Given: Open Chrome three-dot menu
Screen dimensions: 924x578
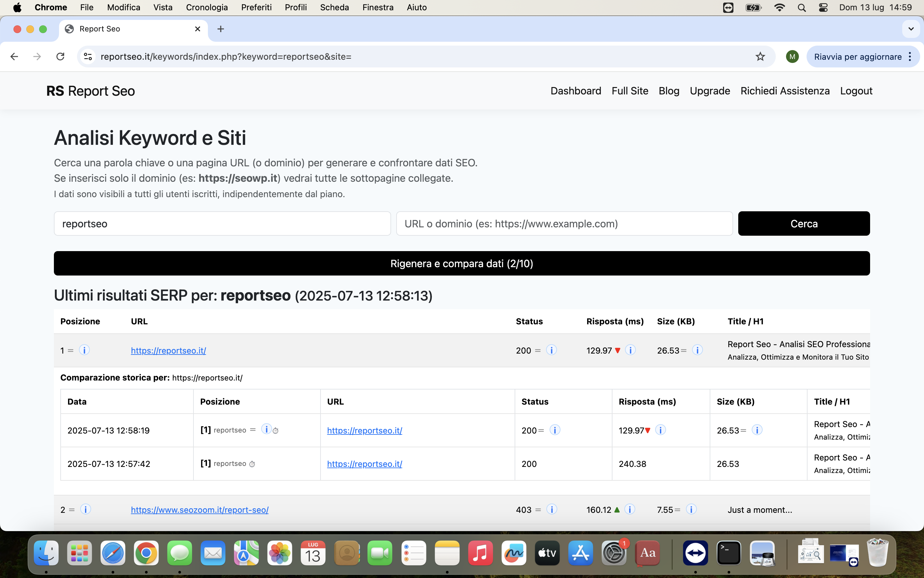Looking at the screenshot, I should pos(910,57).
